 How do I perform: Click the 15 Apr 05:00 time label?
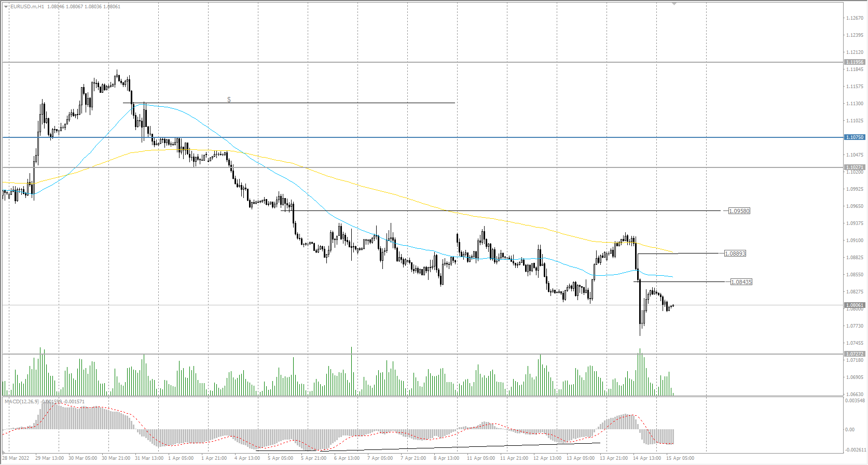pos(680,458)
